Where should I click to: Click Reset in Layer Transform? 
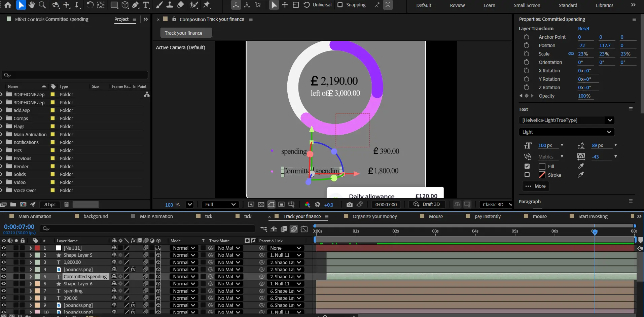pos(583,29)
